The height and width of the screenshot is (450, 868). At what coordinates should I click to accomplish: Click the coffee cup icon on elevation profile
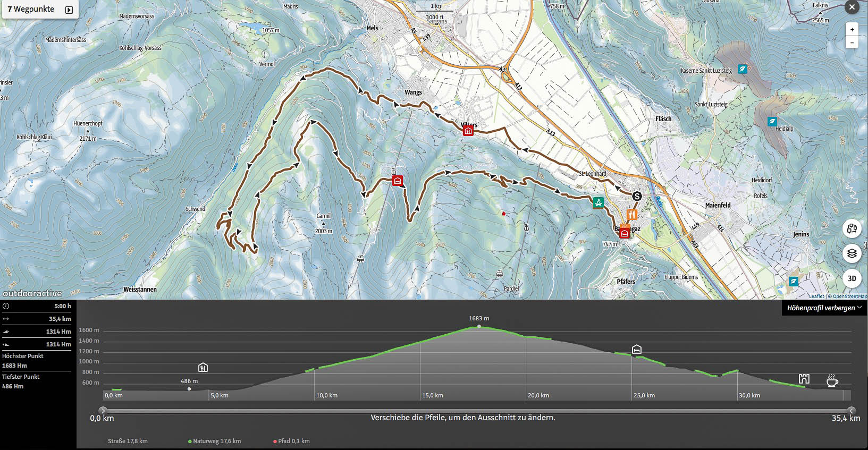[832, 380]
